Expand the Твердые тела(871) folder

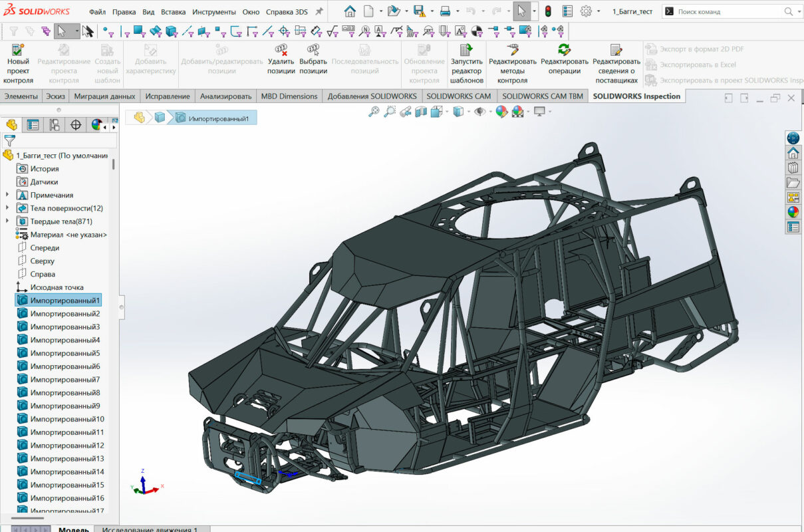pos(7,221)
